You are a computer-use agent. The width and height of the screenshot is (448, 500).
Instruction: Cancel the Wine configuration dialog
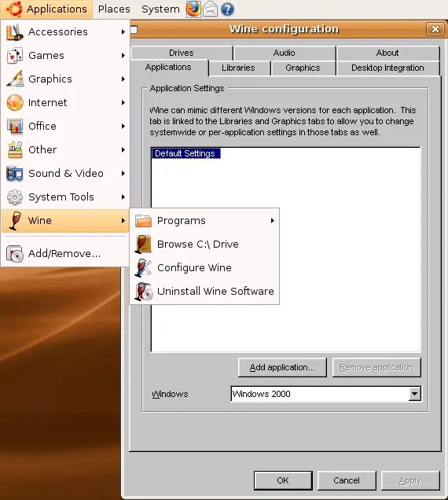coord(347,480)
